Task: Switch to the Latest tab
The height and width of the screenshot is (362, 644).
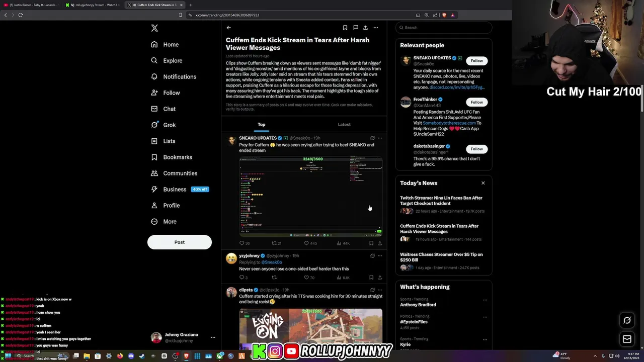Action: pyautogui.click(x=344, y=124)
